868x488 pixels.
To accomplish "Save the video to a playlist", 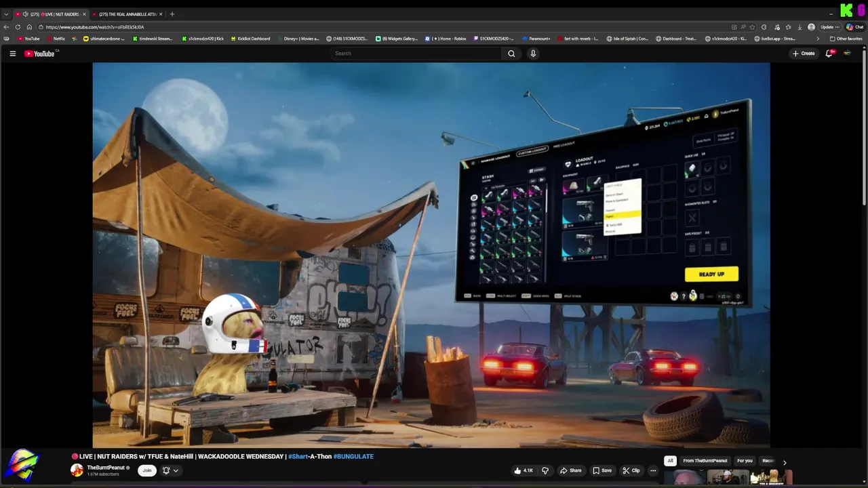I will click(602, 470).
